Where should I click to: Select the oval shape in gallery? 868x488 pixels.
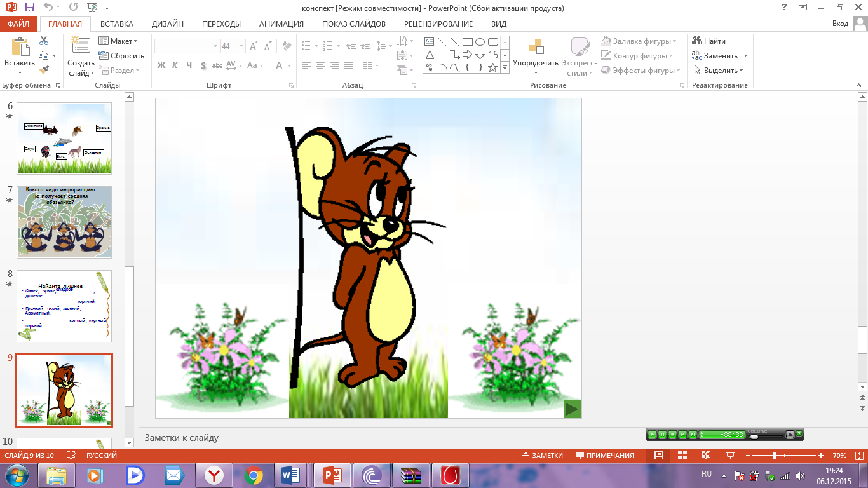click(x=480, y=42)
